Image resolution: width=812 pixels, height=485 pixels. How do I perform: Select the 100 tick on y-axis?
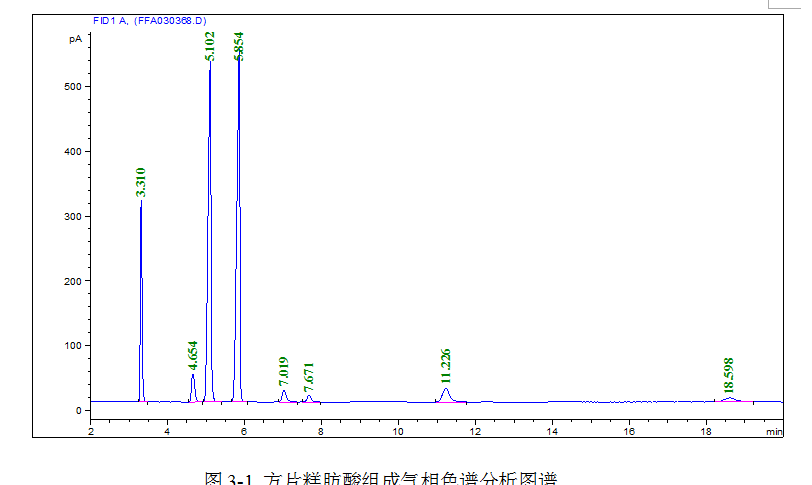(70, 346)
